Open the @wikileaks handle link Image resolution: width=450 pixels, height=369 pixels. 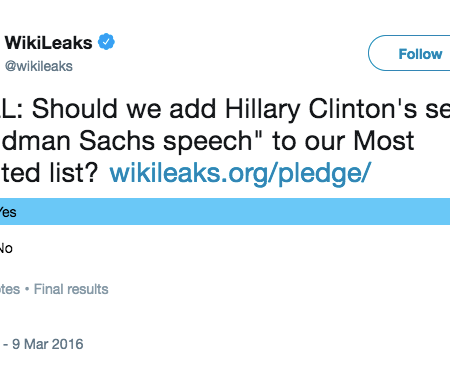tap(39, 66)
